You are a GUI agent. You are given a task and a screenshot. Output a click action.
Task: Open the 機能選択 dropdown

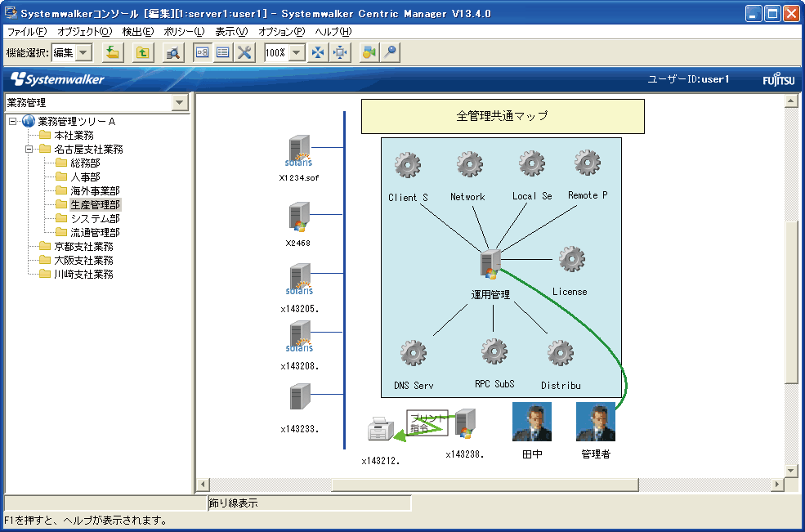point(84,53)
